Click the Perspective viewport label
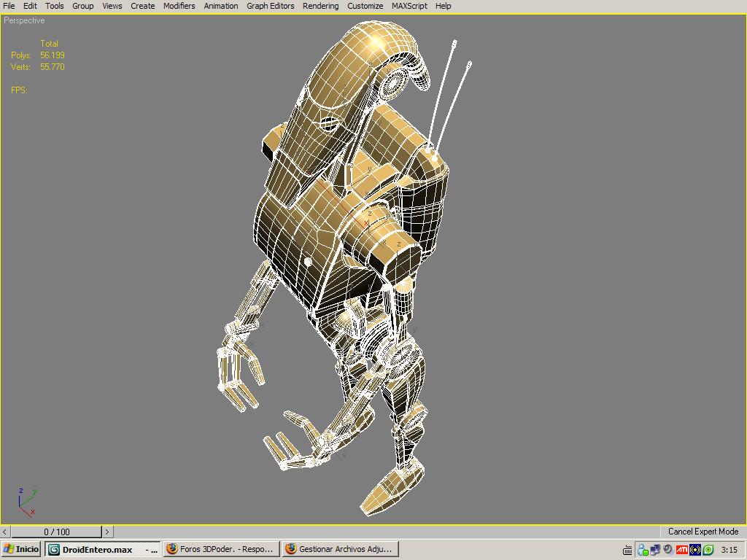The height and width of the screenshot is (560, 747). click(24, 20)
